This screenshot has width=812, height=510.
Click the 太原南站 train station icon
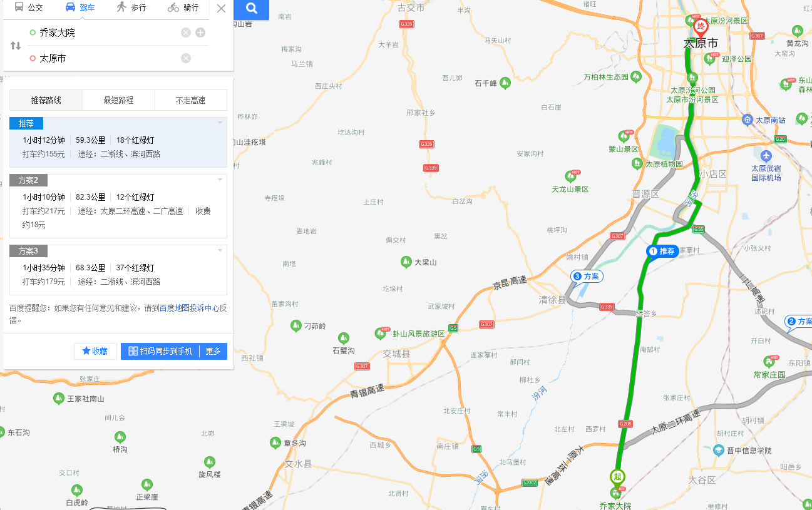pyautogui.click(x=747, y=120)
